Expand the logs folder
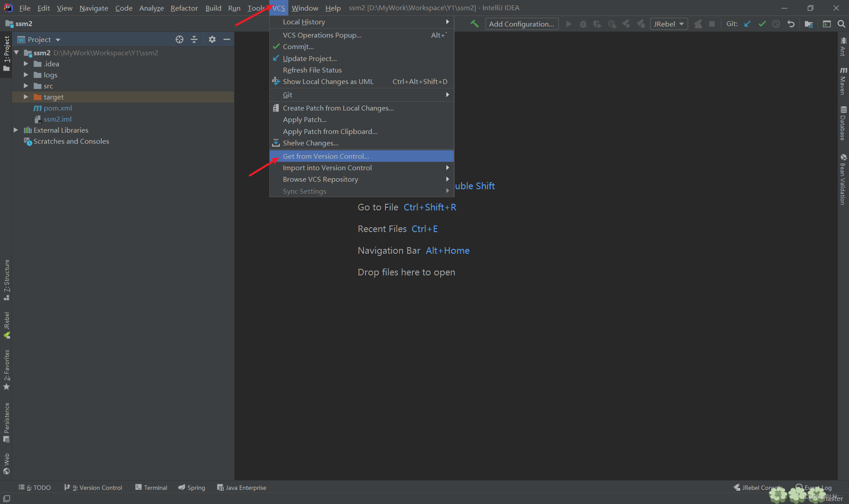 pyautogui.click(x=26, y=75)
